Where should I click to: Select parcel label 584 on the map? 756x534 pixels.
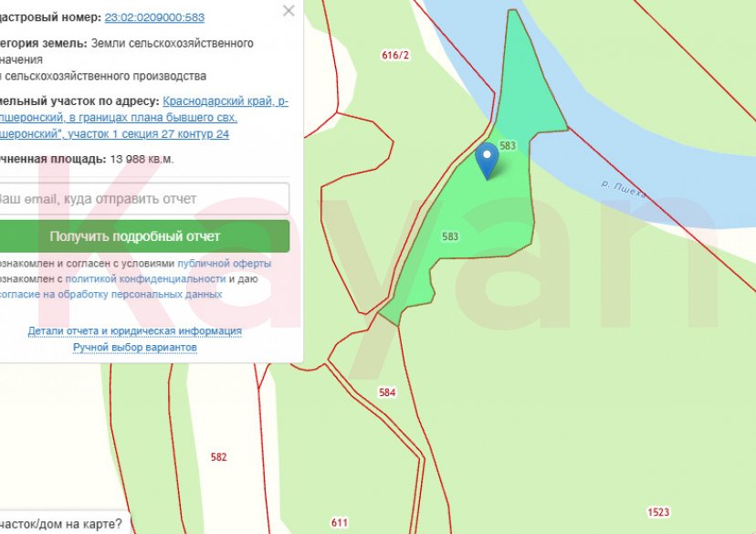click(387, 393)
